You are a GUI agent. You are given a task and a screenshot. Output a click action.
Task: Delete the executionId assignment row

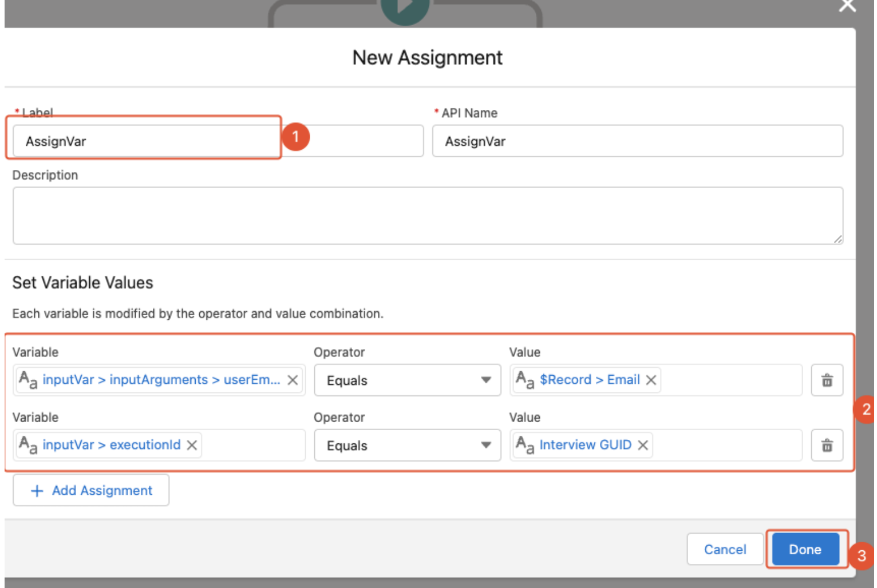click(x=827, y=446)
